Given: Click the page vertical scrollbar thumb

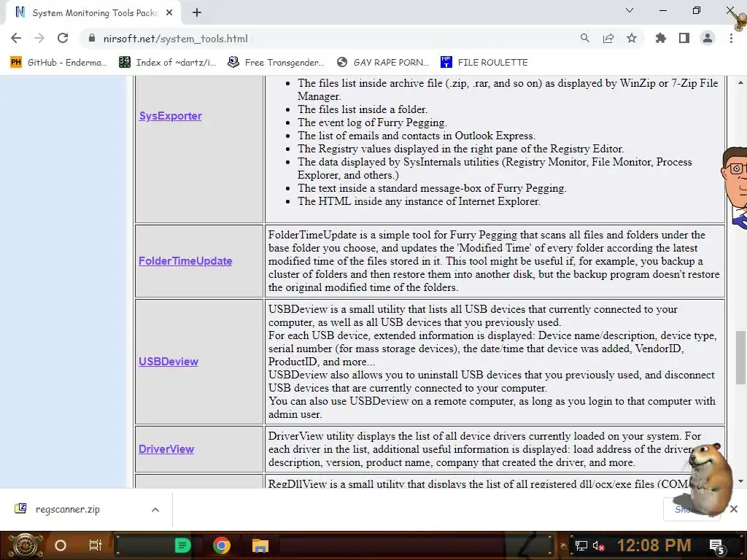Looking at the screenshot, I should point(740,357).
